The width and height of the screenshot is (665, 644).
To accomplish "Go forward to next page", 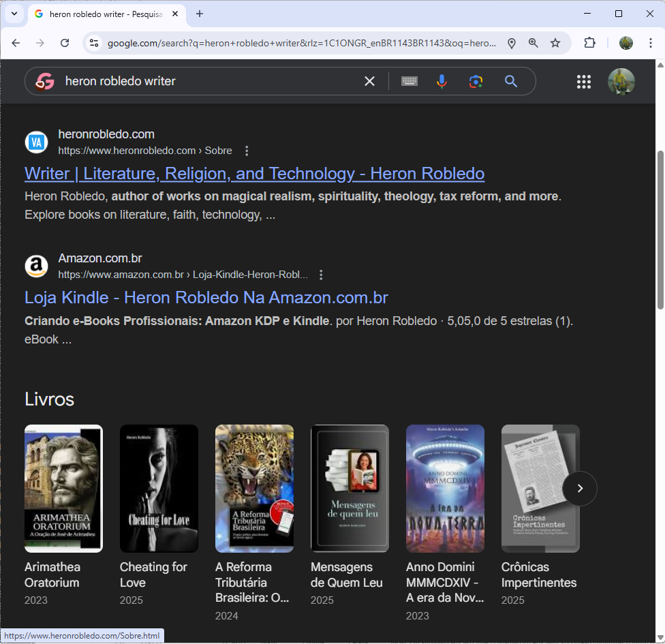I will pos(40,43).
